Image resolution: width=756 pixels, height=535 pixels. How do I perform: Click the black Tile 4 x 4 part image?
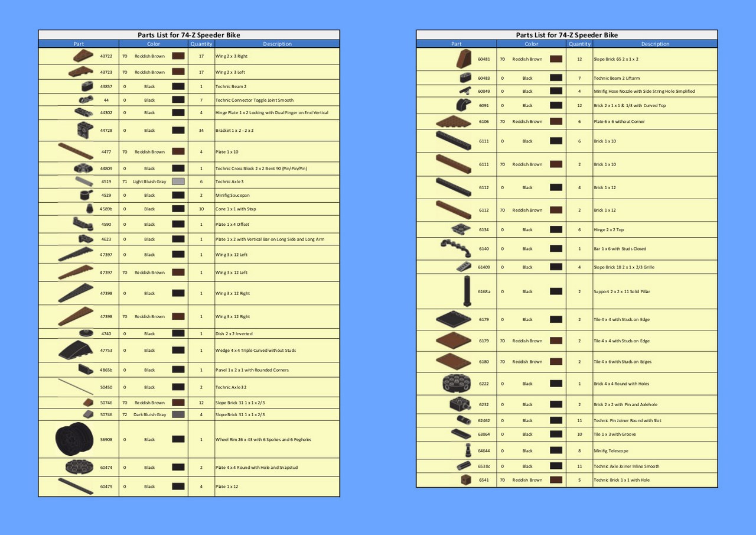454,319
